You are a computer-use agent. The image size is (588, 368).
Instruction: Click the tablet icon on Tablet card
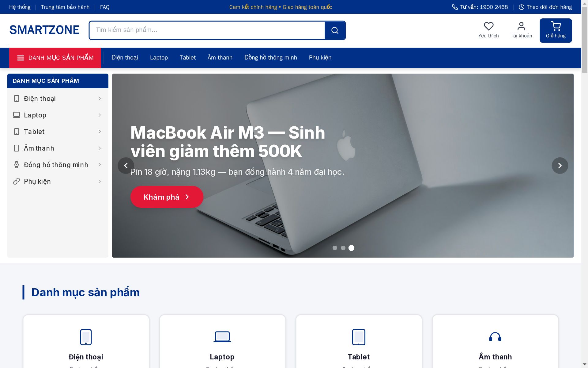(359, 337)
